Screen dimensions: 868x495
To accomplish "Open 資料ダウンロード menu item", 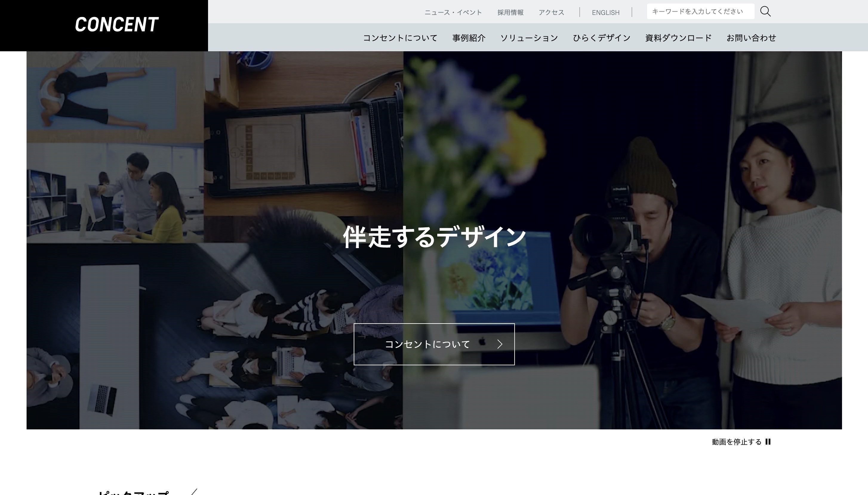I will click(678, 38).
